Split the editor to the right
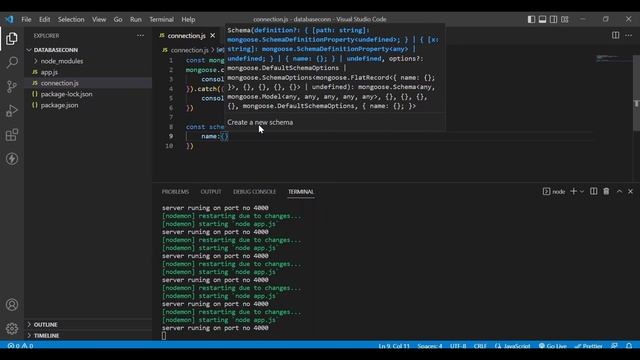Viewport: 640px width, 360px height. 616,36
